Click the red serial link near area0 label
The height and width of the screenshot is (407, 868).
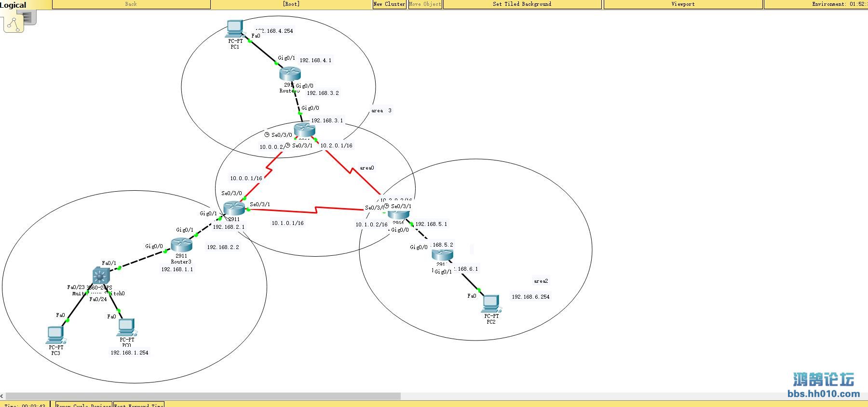(351, 171)
